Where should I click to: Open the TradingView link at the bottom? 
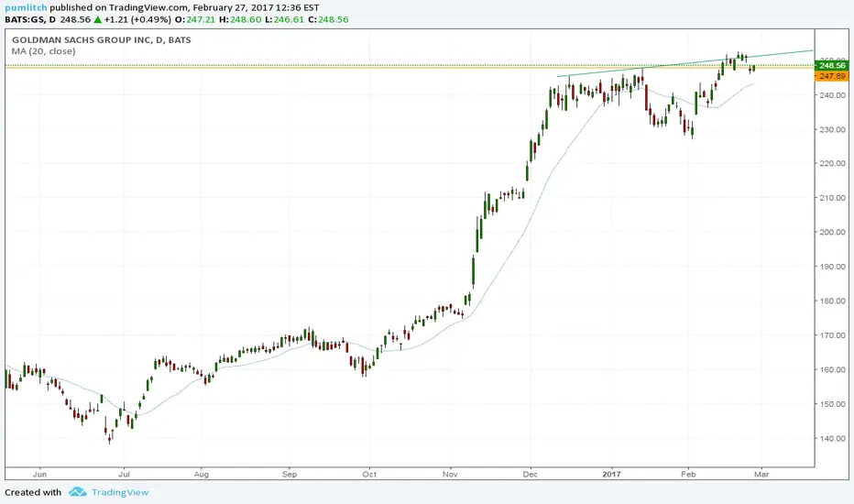coord(120,492)
